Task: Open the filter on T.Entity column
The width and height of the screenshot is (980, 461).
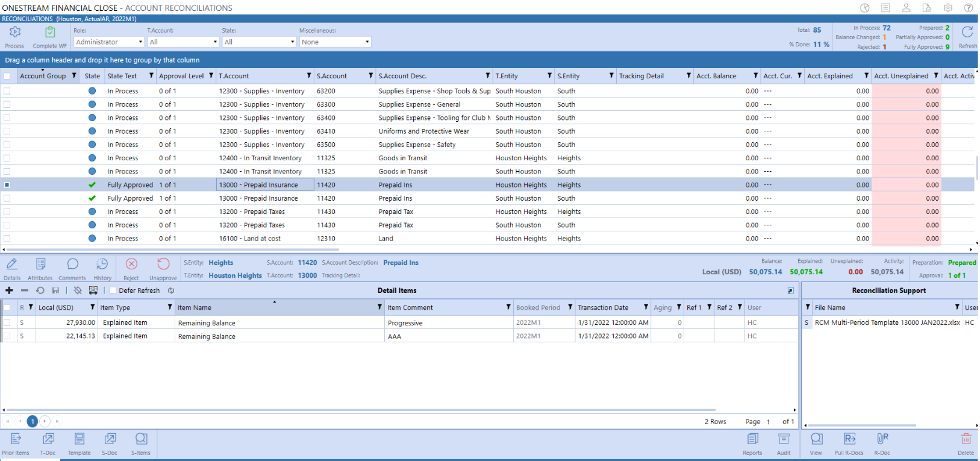Action: click(x=550, y=76)
